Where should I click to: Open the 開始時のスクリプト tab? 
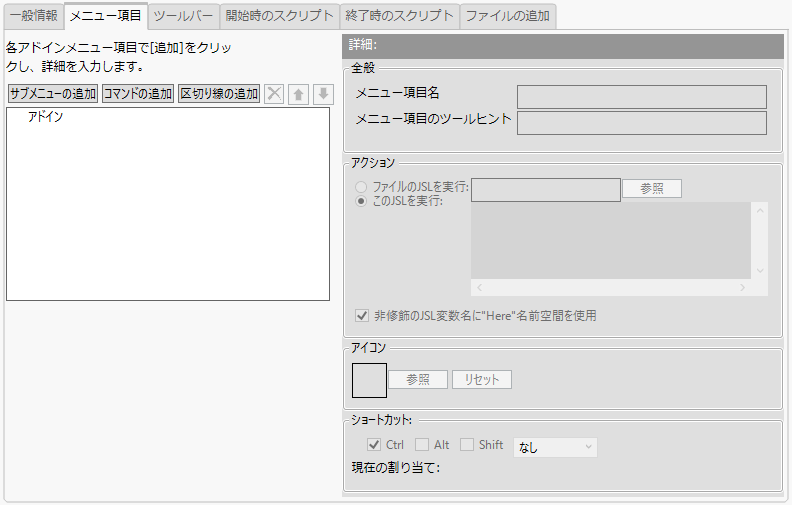coord(279,16)
